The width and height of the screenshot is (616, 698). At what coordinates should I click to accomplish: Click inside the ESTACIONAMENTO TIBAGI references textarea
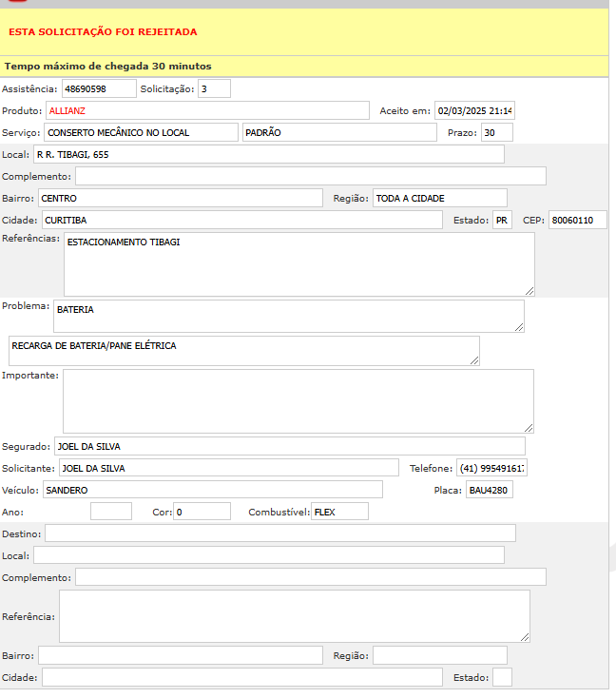point(298,264)
